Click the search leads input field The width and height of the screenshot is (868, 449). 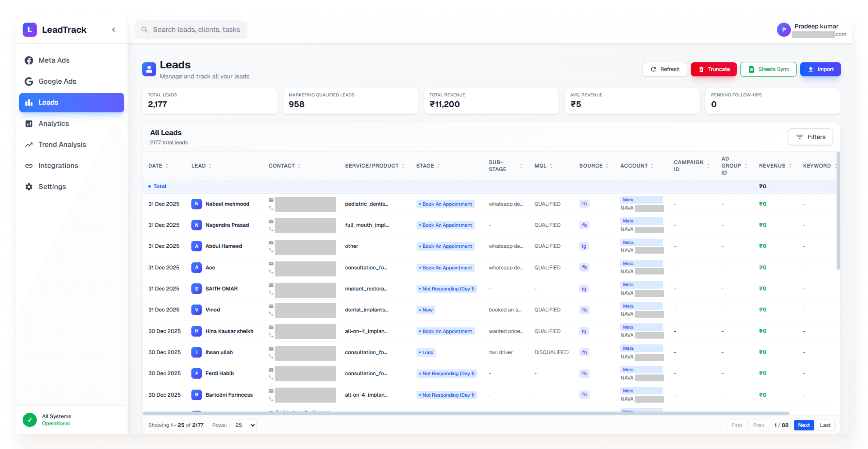point(191,30)
